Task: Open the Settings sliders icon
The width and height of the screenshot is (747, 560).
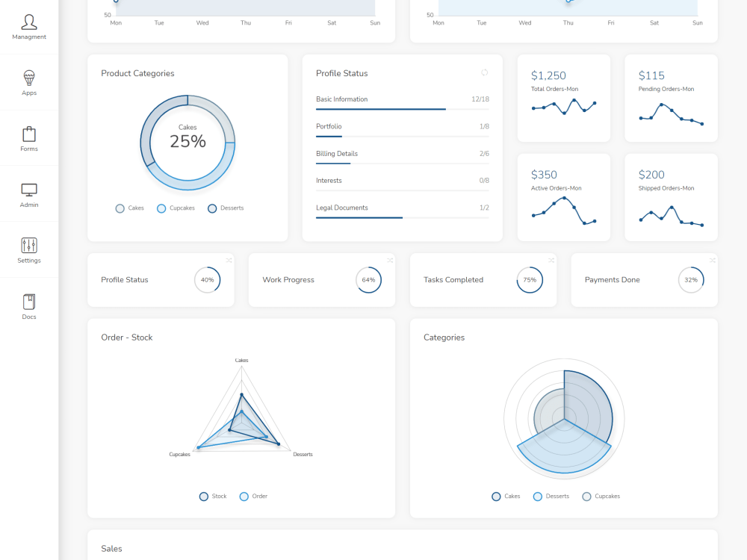Action: 29,245
